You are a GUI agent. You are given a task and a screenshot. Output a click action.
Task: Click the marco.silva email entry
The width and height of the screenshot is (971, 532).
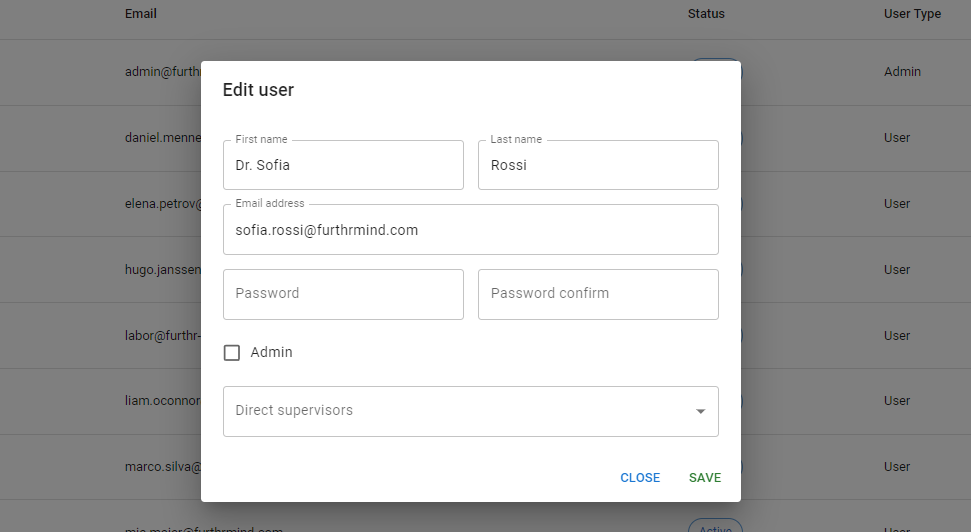(162, 467)
